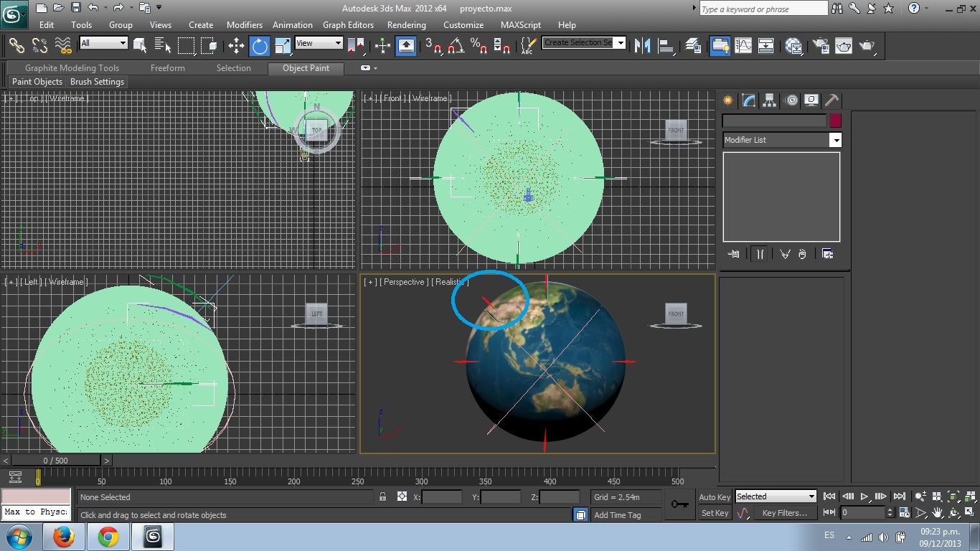The height and width of the screenshot is (551, 980).
Task: Open the Rendering menu
Action: pos(406,24)
